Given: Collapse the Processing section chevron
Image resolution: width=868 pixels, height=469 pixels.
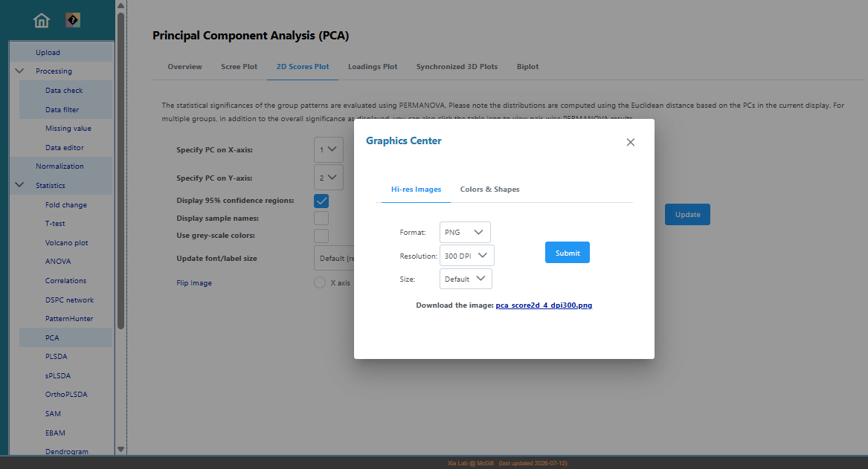Looking at the screenshot, I should (x=19, y=71).
